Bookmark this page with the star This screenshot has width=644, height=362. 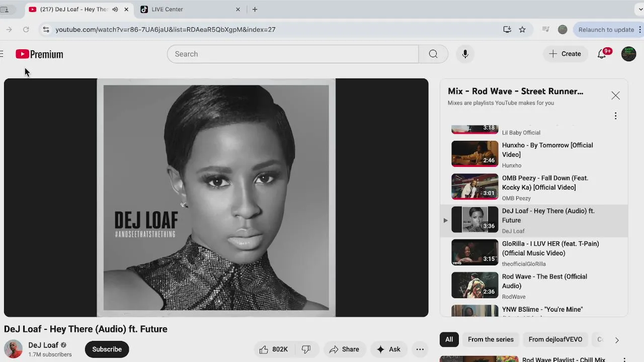522,30
